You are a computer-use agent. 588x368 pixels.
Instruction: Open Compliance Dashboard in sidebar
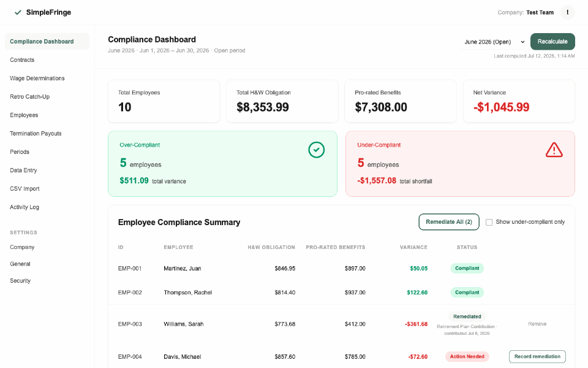[47, 41]
